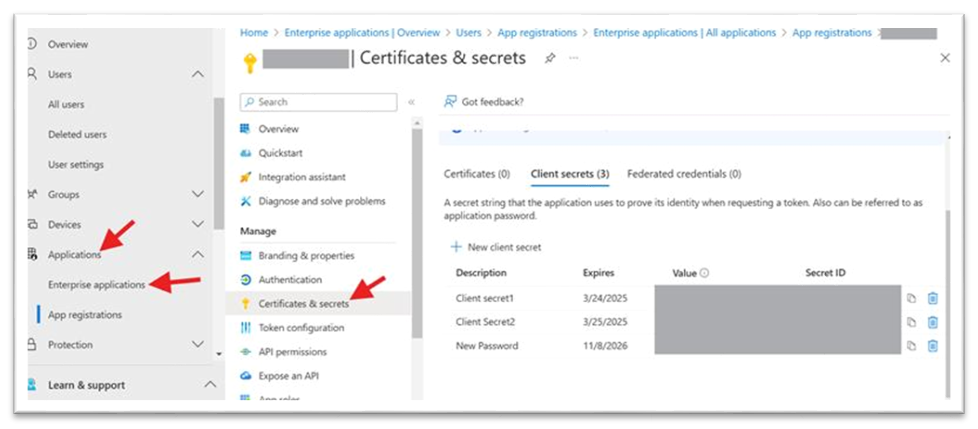Open App registrations in sidebar

click(85, 314)
